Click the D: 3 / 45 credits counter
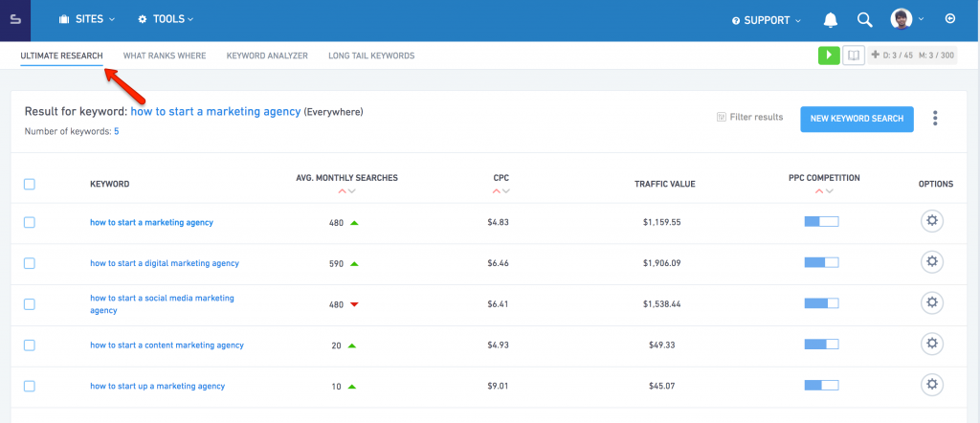This screenshot has width=980, height=423. point(899,56)
